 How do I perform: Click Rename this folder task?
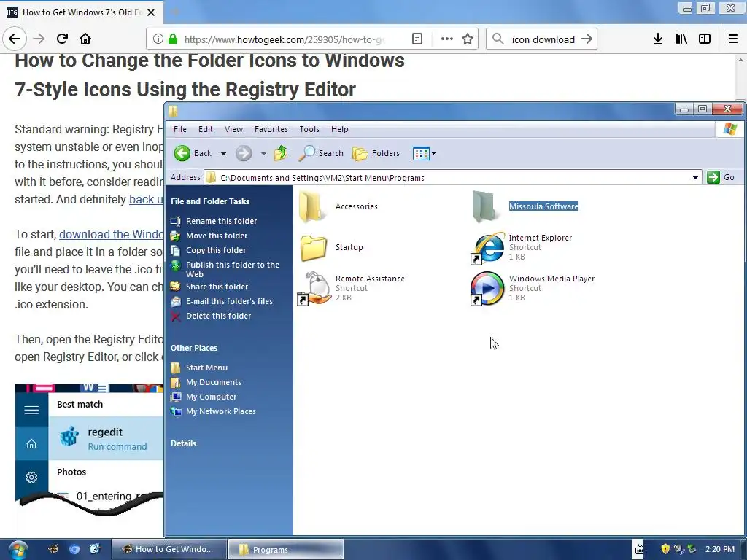(221, 221)
